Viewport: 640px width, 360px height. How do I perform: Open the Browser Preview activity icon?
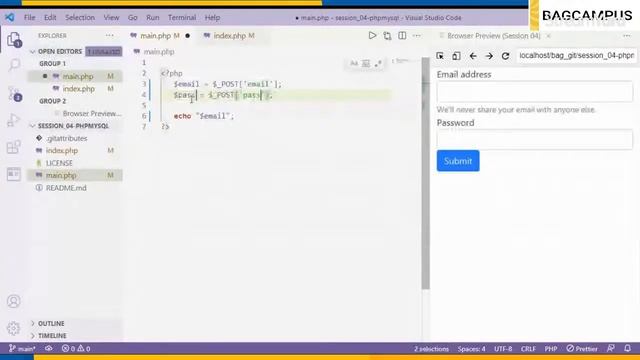(x=14, y=174)
